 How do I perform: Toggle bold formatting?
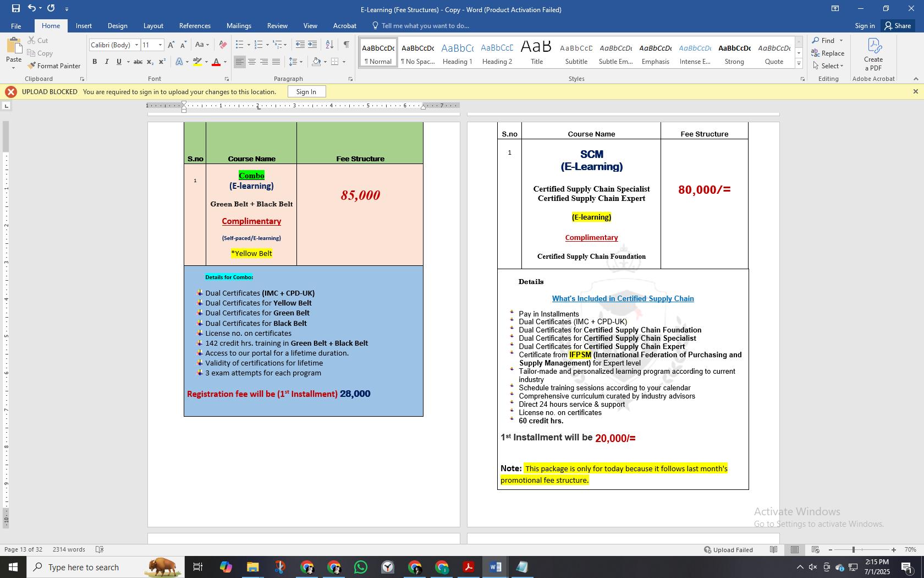95,62
